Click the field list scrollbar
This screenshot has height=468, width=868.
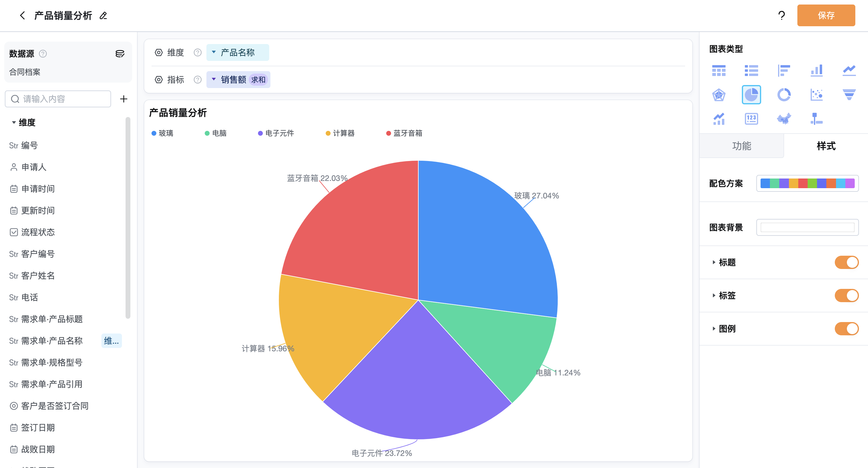(x=128, y=218)
